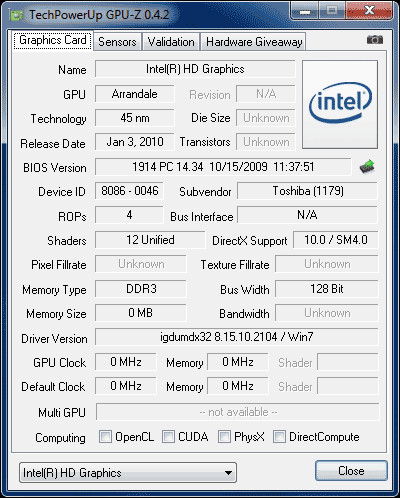Check the PhysX checkbox

coord(224,436)
